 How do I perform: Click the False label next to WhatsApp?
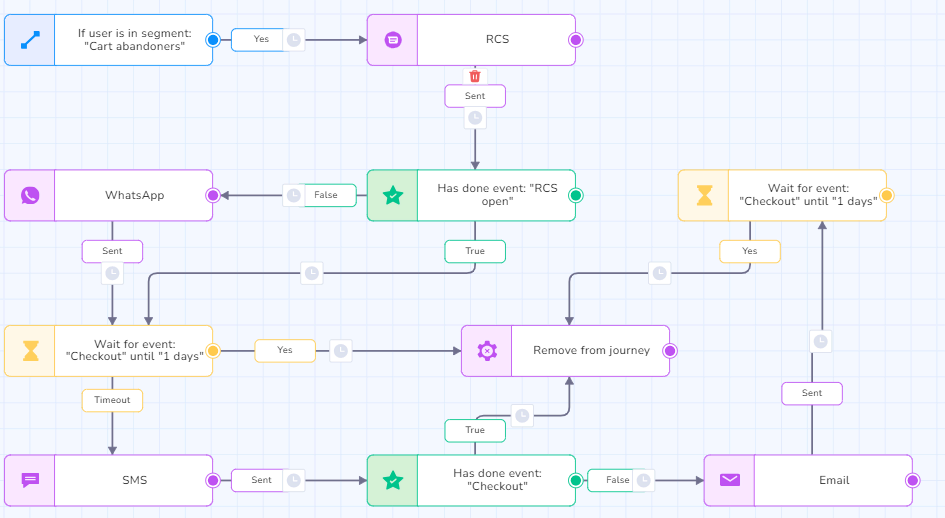click(326, 195)
